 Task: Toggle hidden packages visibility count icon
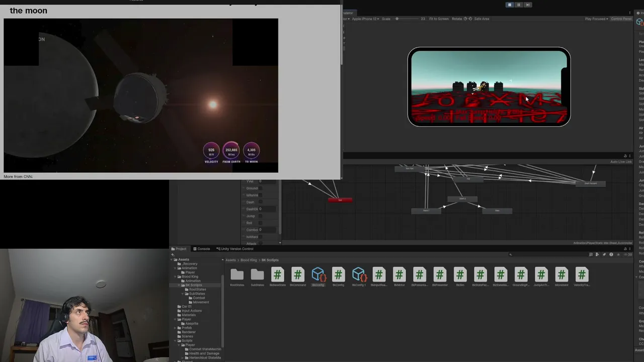click(x=627, y=254)
